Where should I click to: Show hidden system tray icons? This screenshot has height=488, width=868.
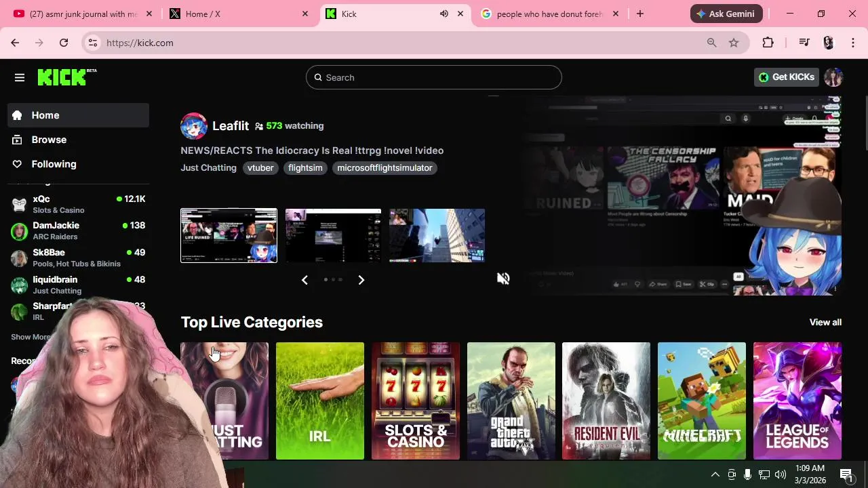[x=715, y=474]
